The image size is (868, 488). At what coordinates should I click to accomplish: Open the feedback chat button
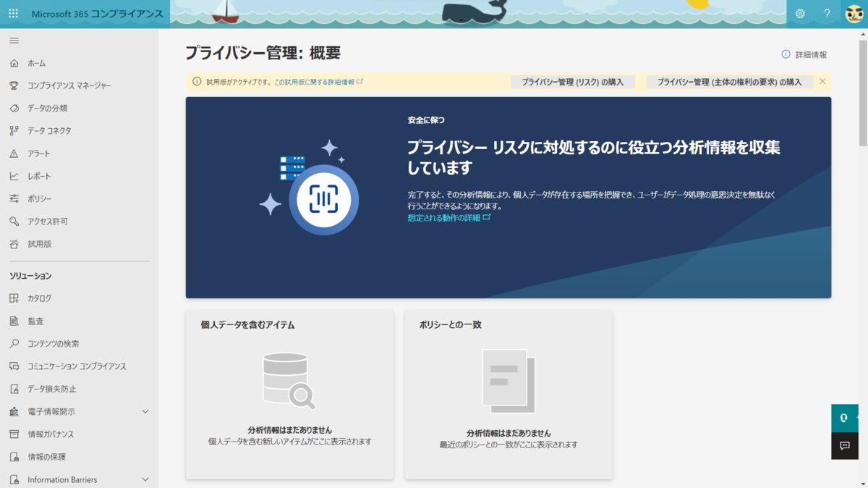click(845, 445)
